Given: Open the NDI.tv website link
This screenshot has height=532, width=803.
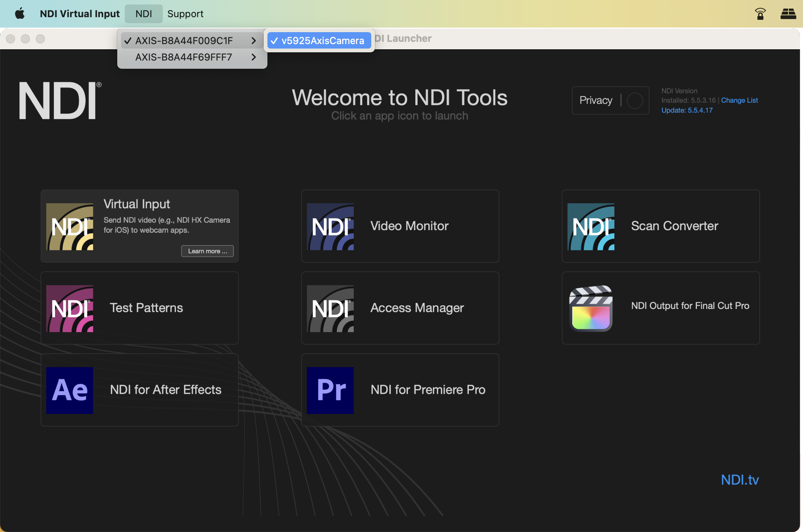Looking at the screenshot, I should coord(740,480).
